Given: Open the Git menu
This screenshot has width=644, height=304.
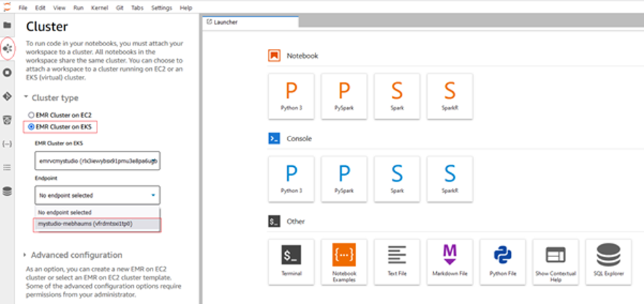Looking at the screenshot, I should pyautogui.click(x=119, y=8).
